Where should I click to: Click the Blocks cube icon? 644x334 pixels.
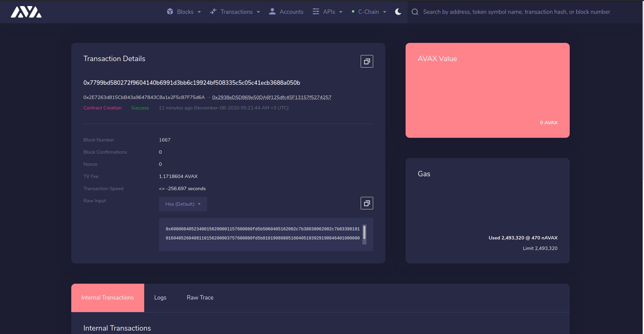click(x=170, y=12)
